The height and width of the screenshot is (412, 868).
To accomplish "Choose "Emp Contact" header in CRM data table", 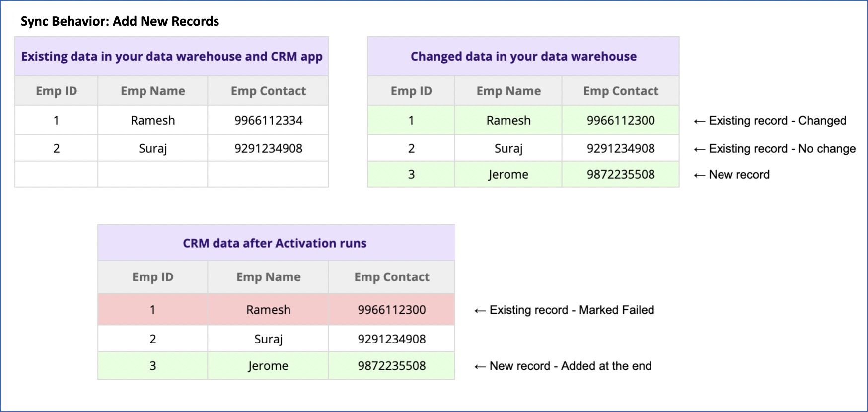I will [392, 277].
